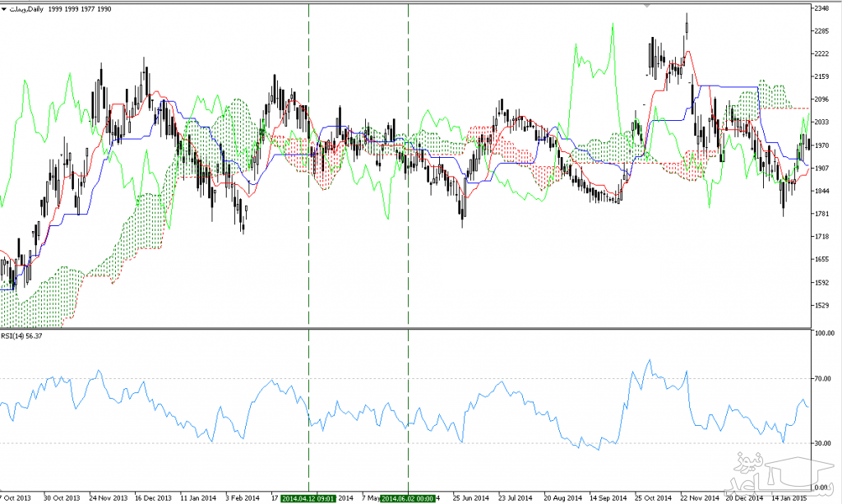
Task: Click the 16 Dec 2013 date on time axis
Action: coord(154,497)
